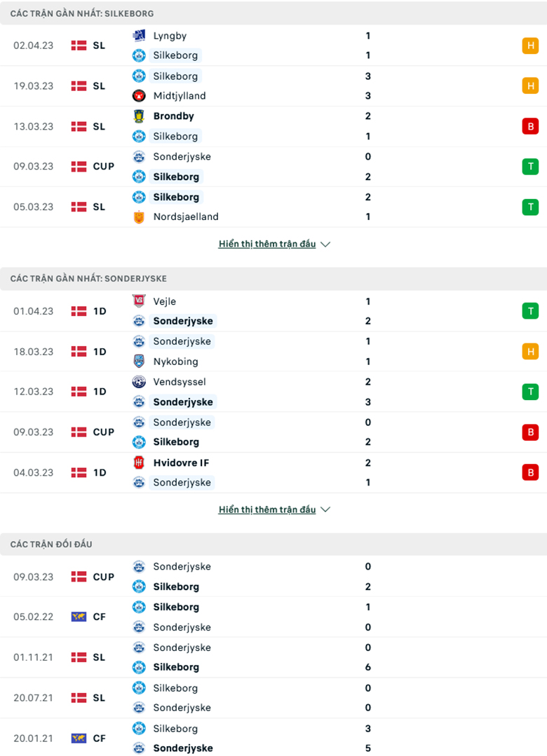The height and width of the screenshot is (756, 547).
Task: Click the score 6 on the 01.11.21 match
Action: (x=367, y=667)
